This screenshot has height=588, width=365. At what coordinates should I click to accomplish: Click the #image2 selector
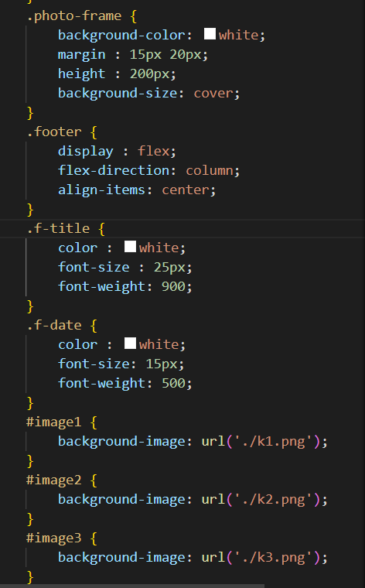coord(54,480)
